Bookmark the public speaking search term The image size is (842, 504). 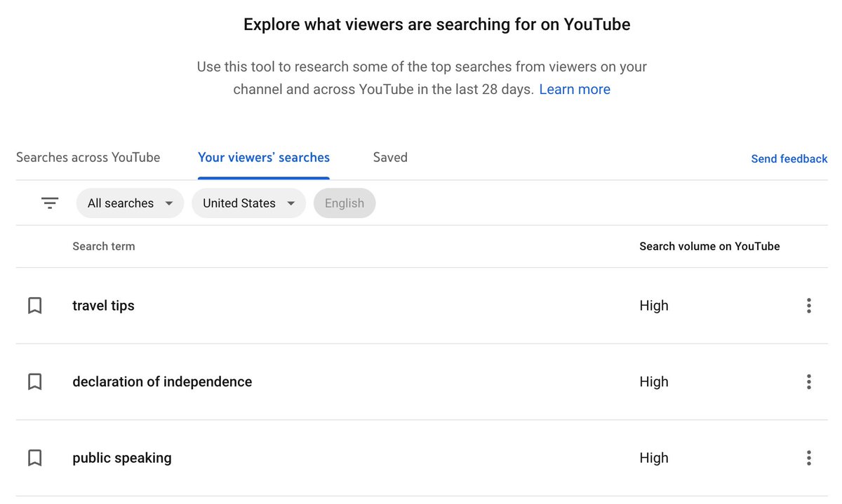[x=35, y=458]
